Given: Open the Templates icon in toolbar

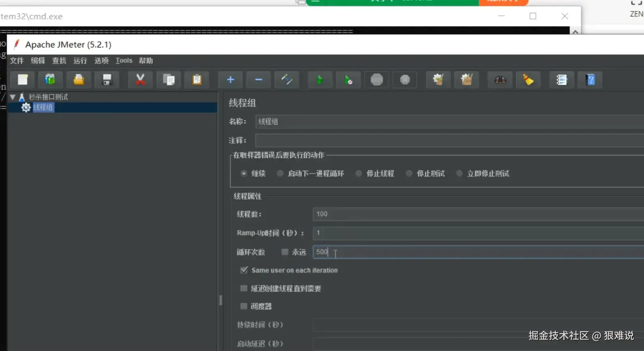Looking at the screenshot, I should pos(50,80).
